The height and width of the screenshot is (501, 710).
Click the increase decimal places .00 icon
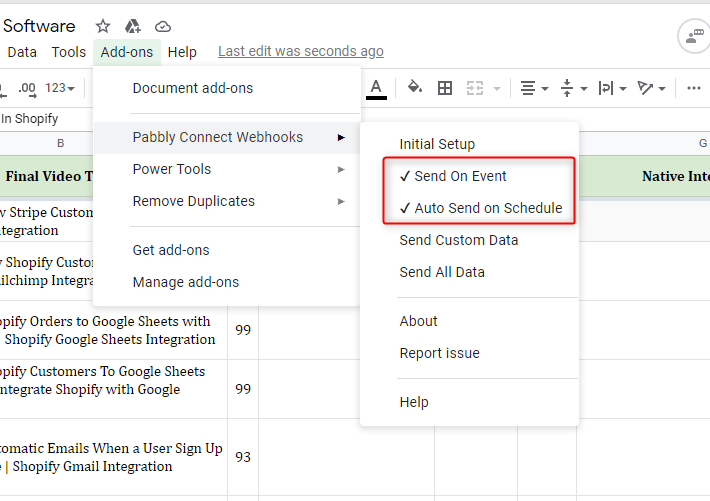(x=27, y=89)
